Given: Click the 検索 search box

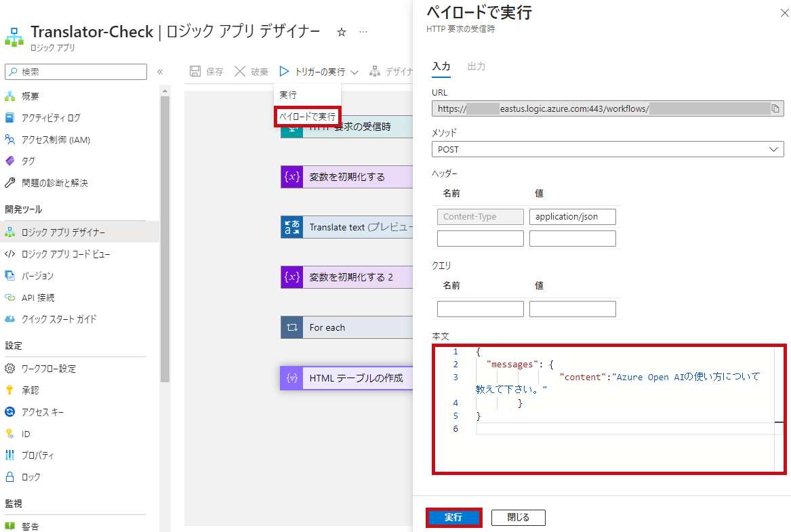Looking at the screenshot, I should tap(76, 72).
